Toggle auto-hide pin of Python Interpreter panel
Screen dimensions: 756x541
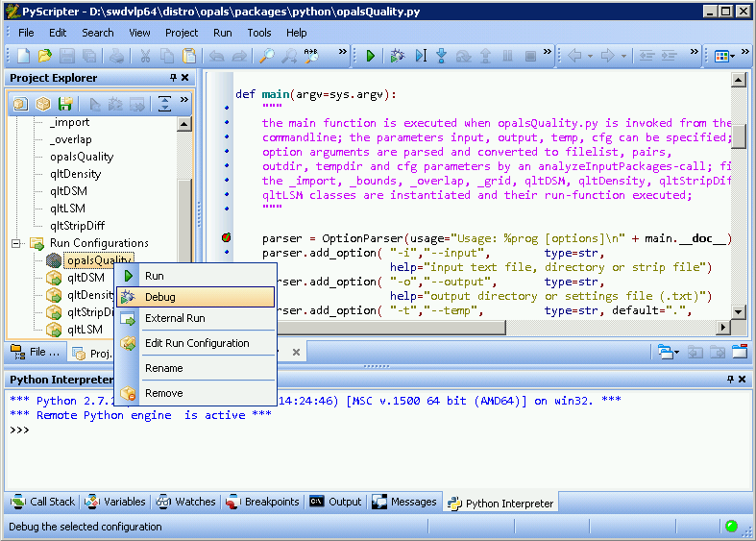729,380
